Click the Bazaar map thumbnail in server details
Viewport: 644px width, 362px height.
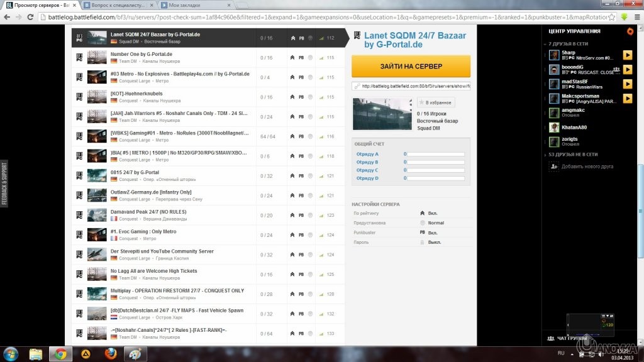click(382, 113)
